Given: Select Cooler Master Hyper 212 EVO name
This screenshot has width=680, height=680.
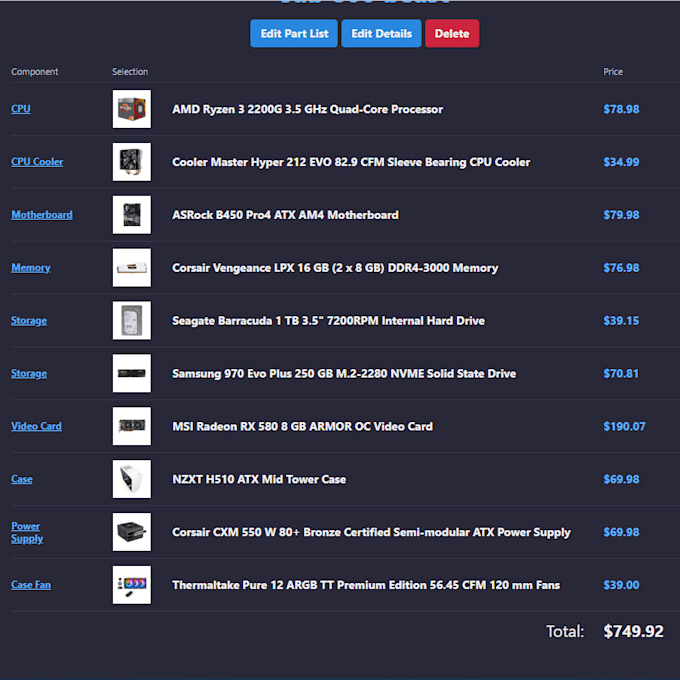Looking at the screenshot, I should pyautogui.click(x=351, y=162).
